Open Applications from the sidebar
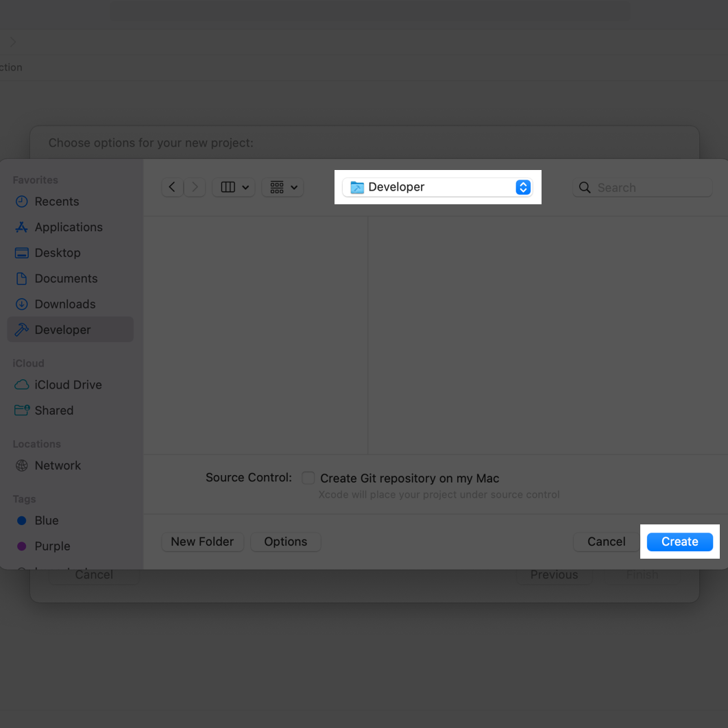Viewport: 728px width, 728px height. (68, 227)
